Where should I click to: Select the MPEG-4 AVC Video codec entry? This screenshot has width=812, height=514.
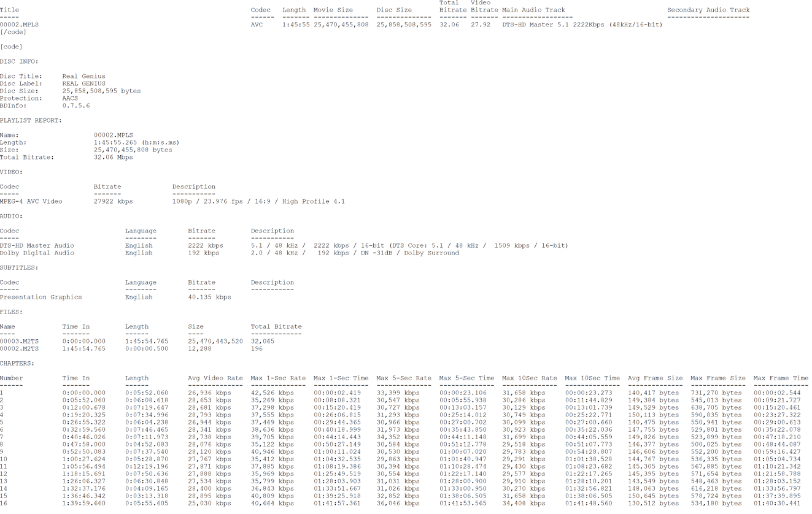[31, 201]
